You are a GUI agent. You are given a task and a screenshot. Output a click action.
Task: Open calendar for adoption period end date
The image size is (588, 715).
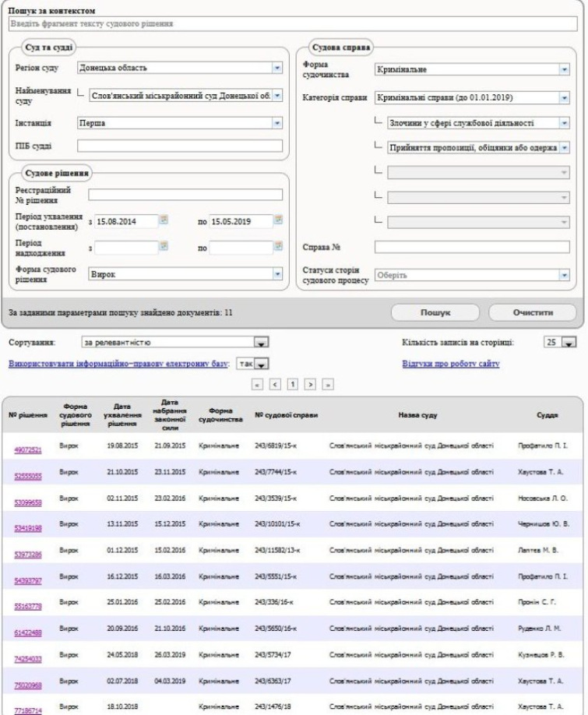coord(278,221)
